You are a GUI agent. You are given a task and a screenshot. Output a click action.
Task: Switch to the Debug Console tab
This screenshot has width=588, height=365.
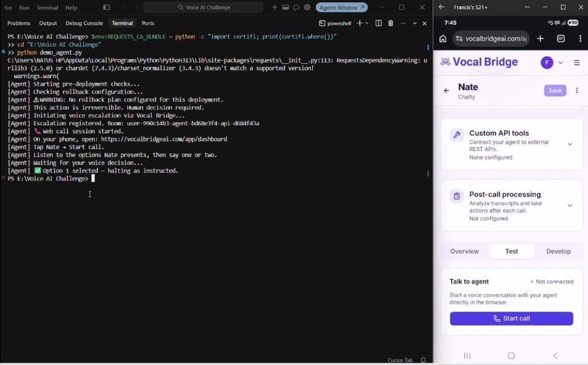click(84, 24)
